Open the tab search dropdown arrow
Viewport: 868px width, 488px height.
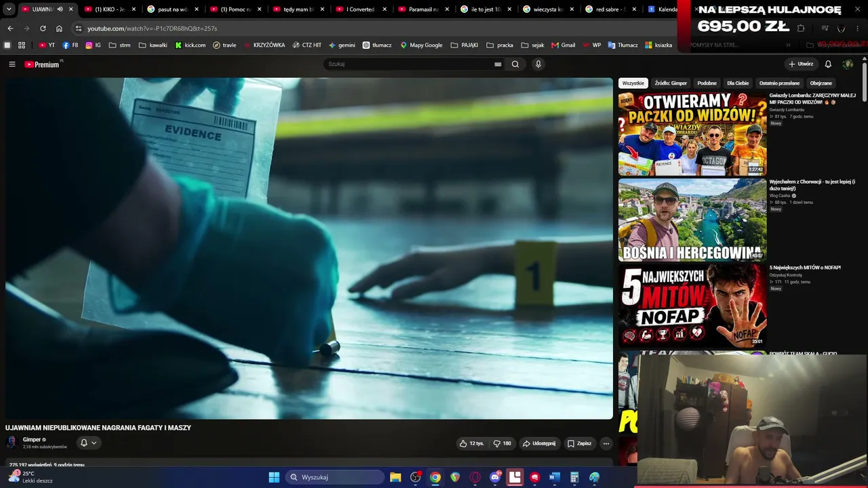pyautogui.click(x=9, y=9)
